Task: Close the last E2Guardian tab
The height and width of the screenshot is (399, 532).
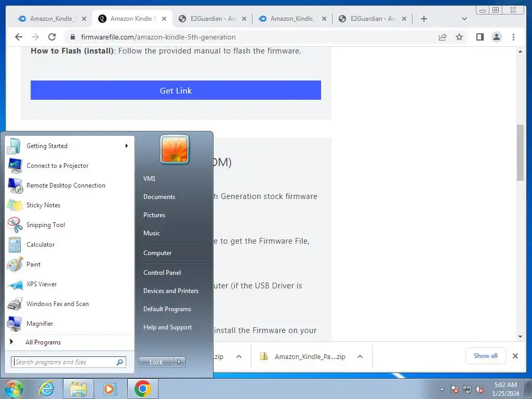Action: (404, 19)
